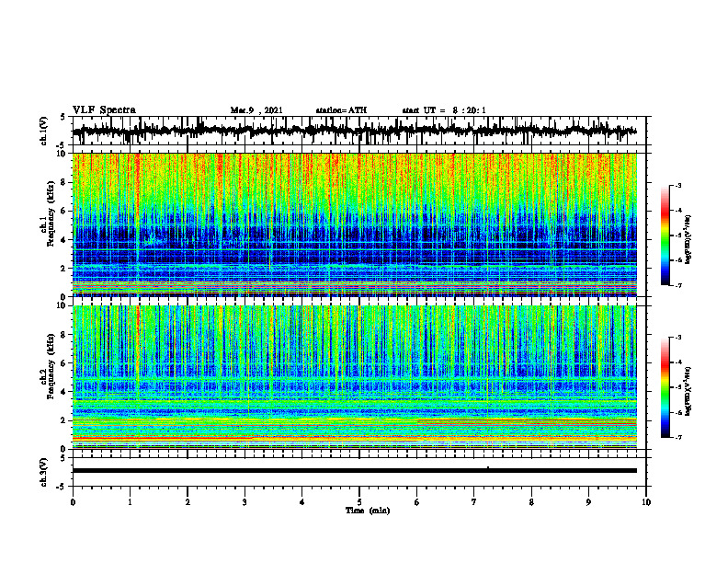Screen dimensions: 728x563
Task: Click the 'Time (min)' axis title
Action: pos(368,511)
